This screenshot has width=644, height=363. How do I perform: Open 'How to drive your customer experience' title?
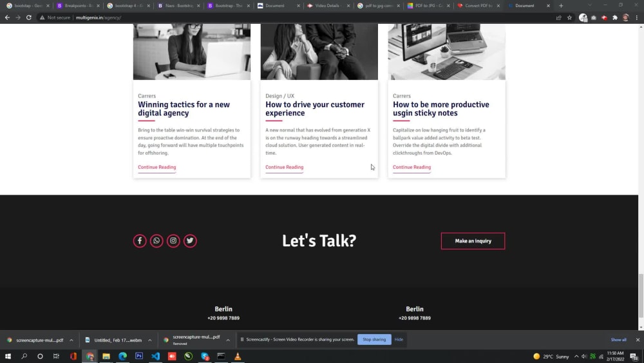[315, 108]
